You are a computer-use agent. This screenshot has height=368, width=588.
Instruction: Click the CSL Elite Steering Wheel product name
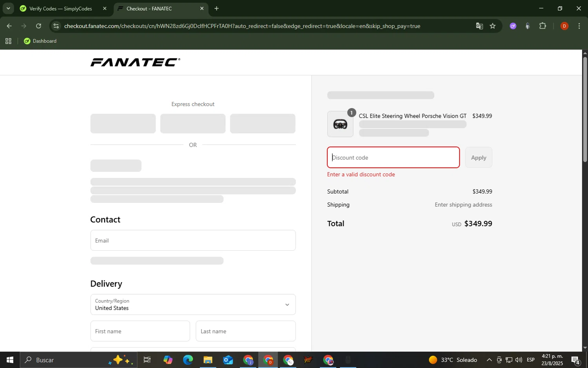[412, 116]
